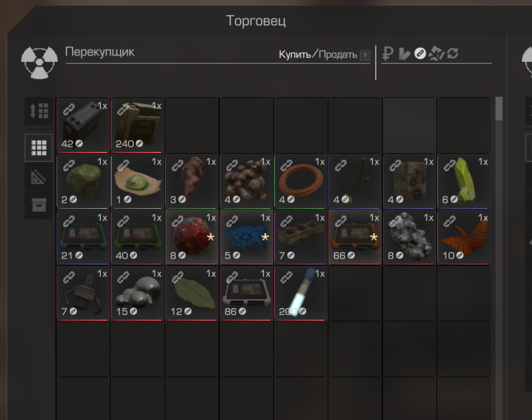532x420 pixels.
Task: Select the glowing blue tube for 200
Action: click(301, 293)
